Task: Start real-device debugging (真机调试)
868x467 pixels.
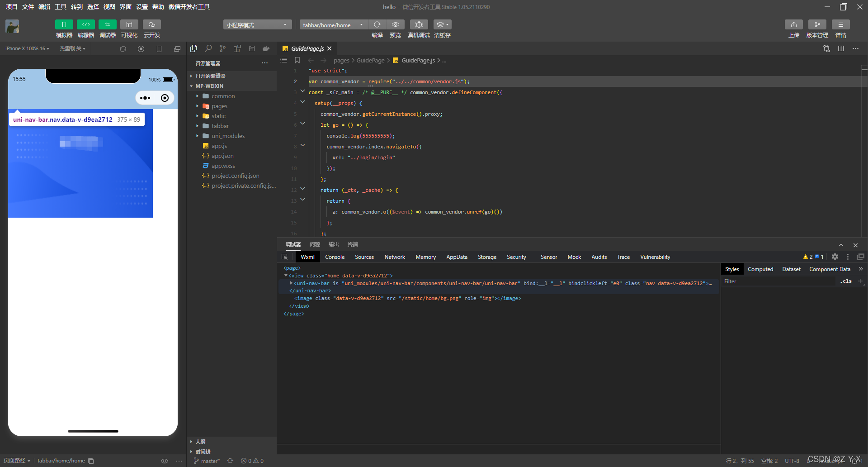Action: (x=419, y=24)
